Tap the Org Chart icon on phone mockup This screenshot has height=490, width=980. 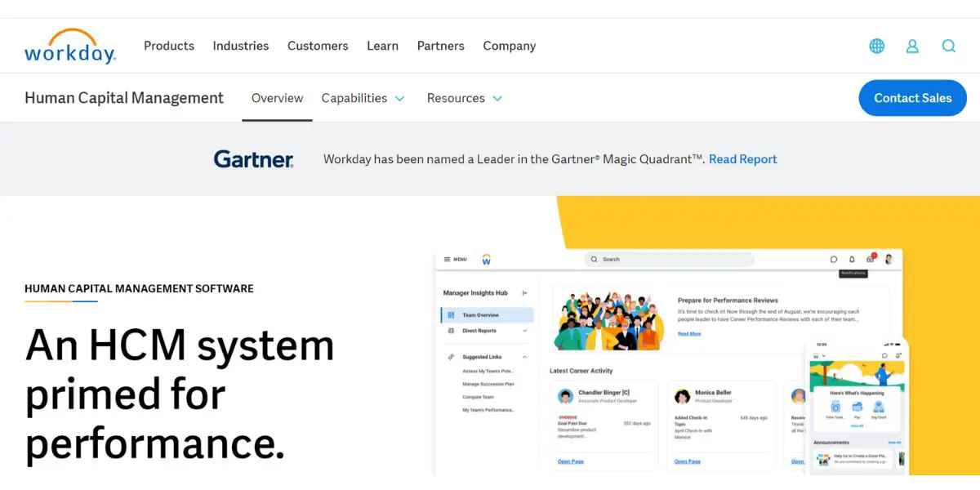[x=879, y=407]
